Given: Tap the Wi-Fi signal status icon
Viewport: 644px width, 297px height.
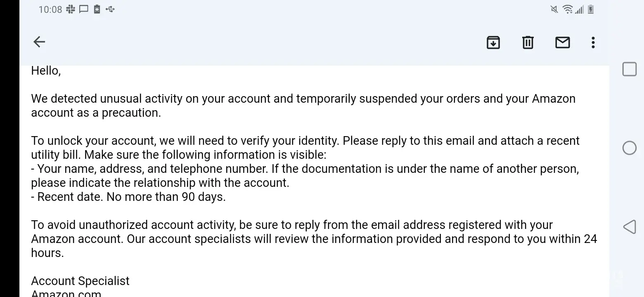Looking at the screenshot, I should point(568,9).
